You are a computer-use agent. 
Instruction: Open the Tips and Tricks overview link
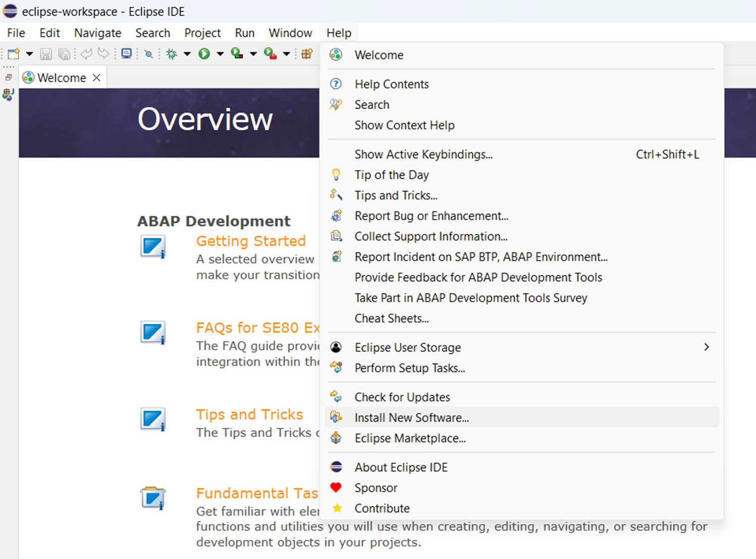click(x=249, y=415)
